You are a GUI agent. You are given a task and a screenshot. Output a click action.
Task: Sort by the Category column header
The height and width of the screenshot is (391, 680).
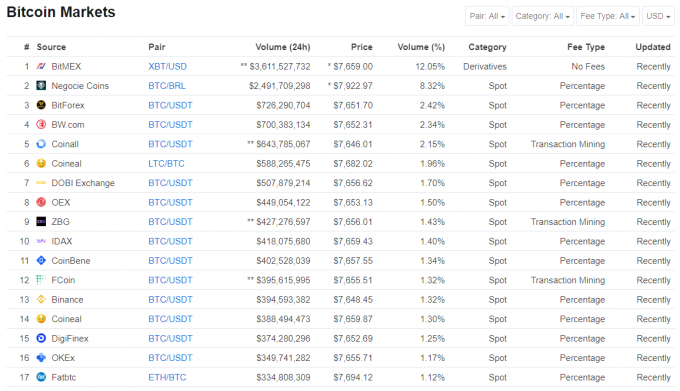pyautogui.click(x=487, y=47)
